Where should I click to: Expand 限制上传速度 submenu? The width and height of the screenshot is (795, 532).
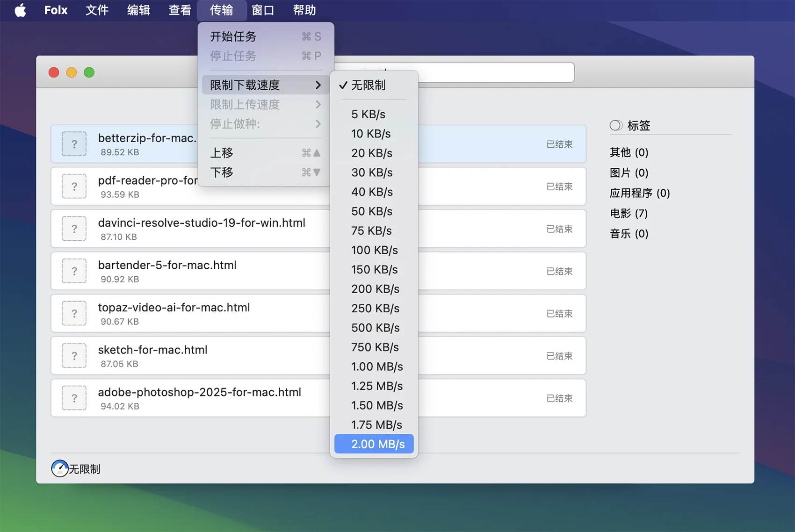(x=266, y=104)
